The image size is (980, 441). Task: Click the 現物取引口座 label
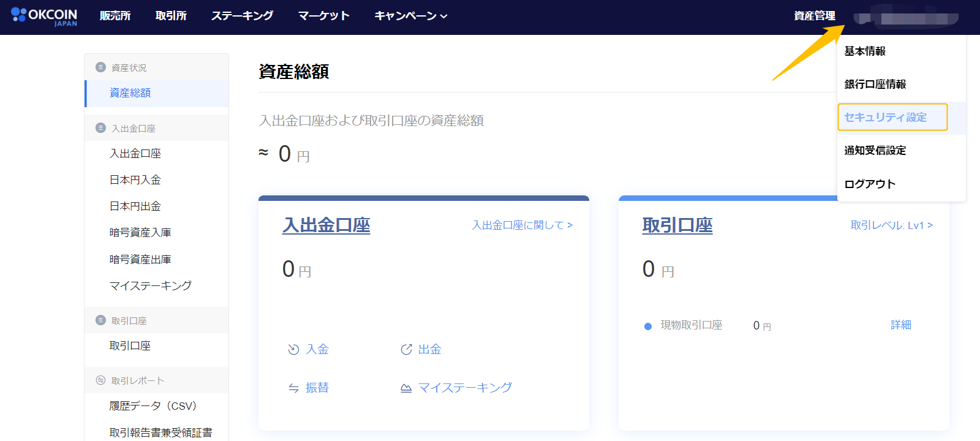(x=692, y=325)
